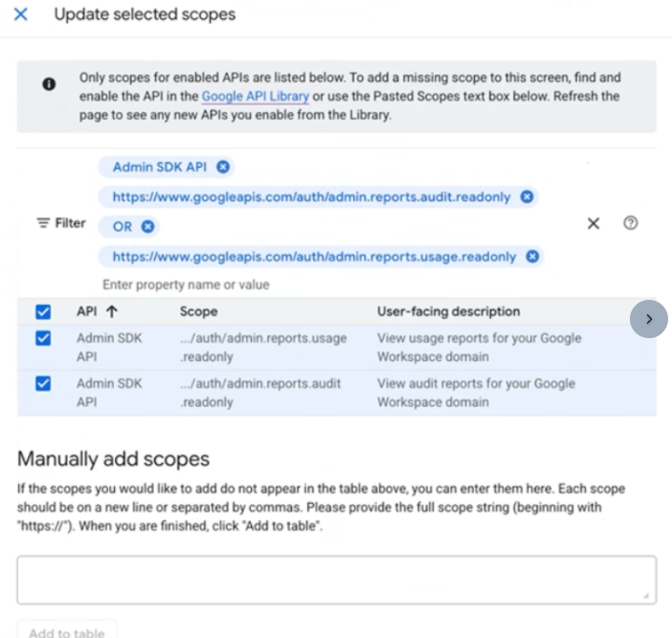The width and height of the screenshot is (672, 638).
Task: Clear all filters with the X icon
Action: point(594,223)
